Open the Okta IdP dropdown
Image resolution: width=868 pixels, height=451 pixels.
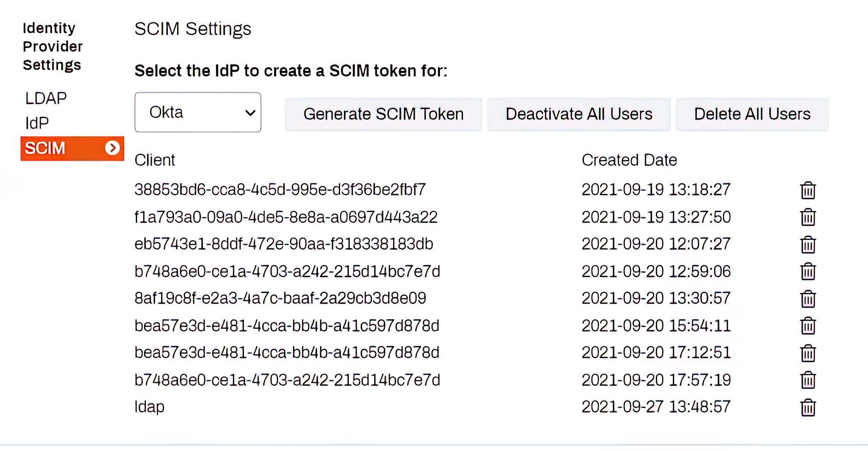198,112
